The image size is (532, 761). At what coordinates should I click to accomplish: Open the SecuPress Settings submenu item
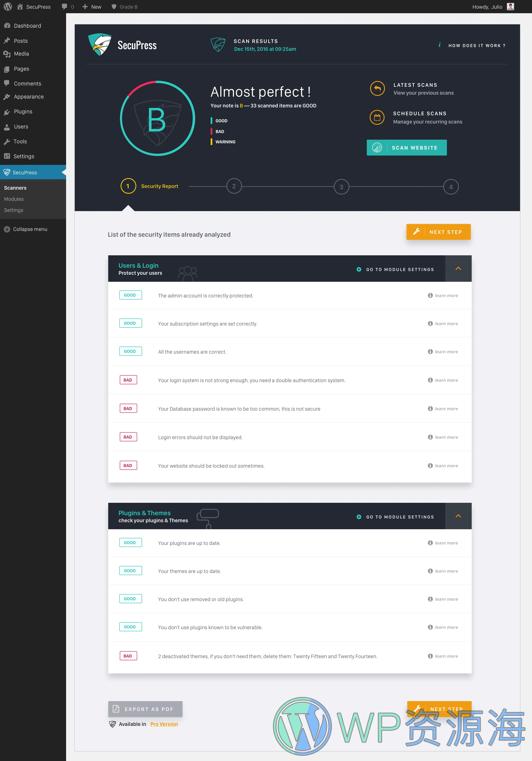14,210
